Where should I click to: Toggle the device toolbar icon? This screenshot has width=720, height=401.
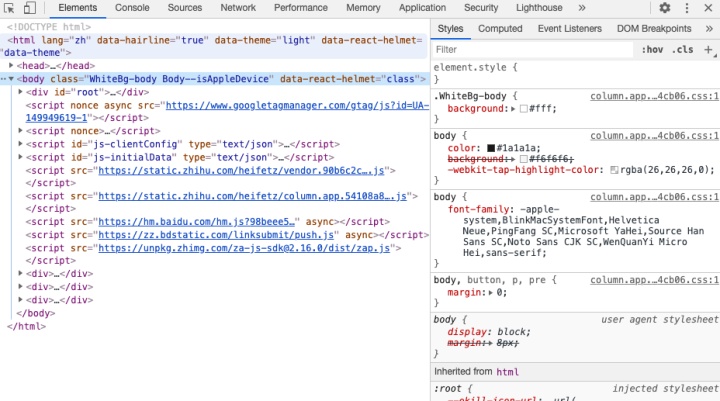[30, 8]
